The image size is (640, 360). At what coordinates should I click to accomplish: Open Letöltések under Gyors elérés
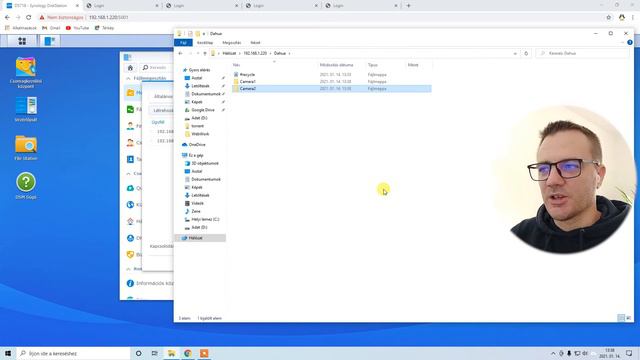click(200, 86)
